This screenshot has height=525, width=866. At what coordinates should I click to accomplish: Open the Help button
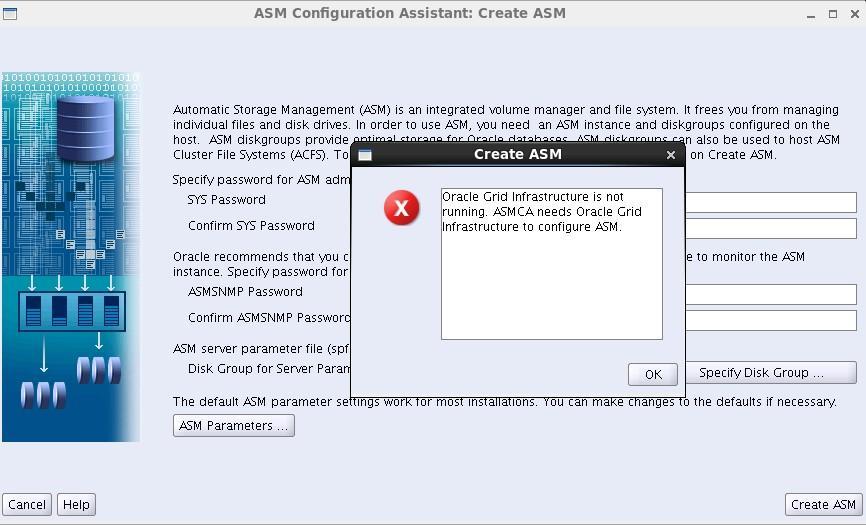(x=76, y=505)
